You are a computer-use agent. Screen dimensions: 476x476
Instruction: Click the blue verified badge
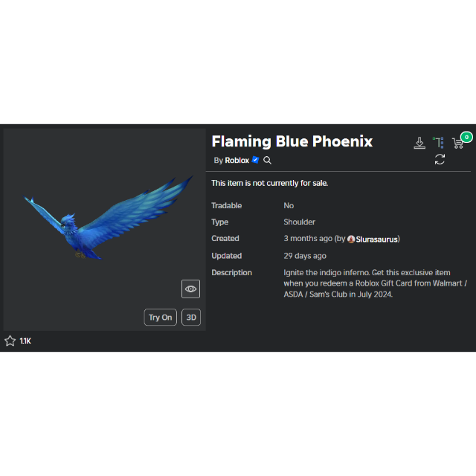click(x=255, y=160)
